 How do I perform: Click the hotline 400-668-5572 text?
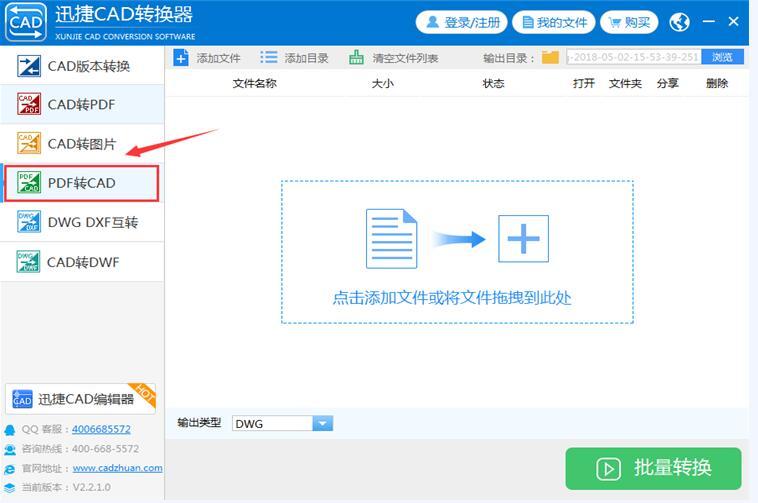coord(105,449)
